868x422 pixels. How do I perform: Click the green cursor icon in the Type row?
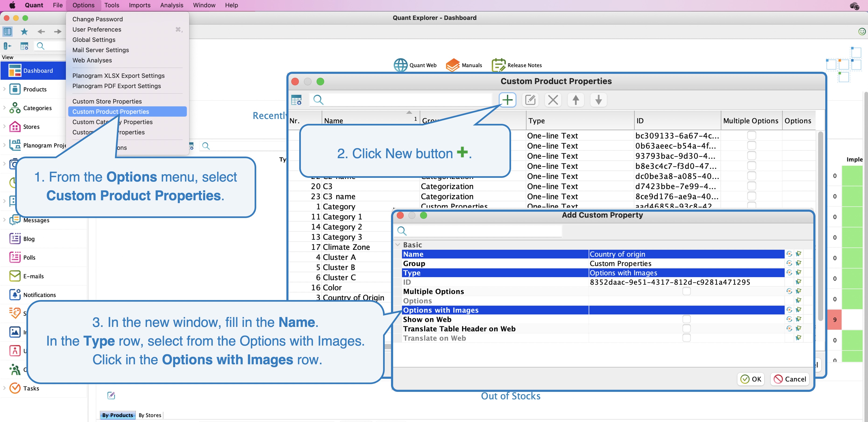(798, 273)
